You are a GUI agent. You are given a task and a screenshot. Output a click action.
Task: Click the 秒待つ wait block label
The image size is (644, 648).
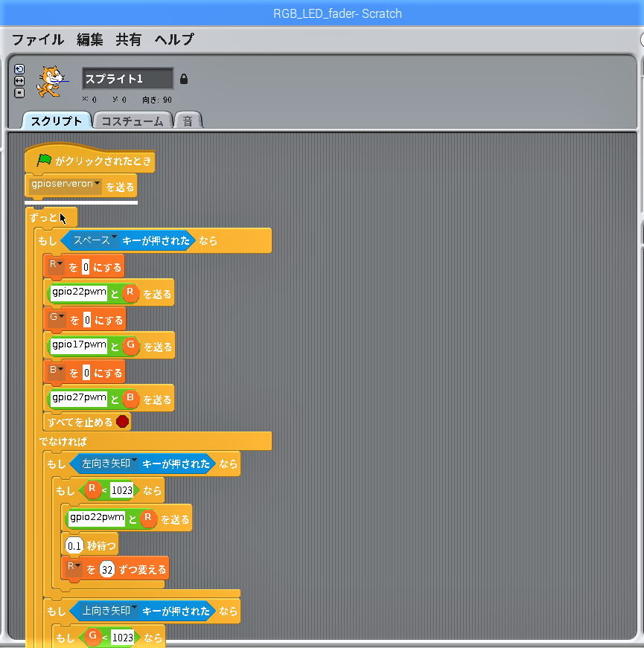(101, 546)
